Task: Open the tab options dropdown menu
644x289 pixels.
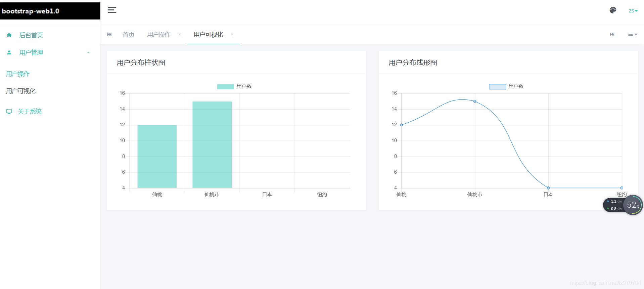Action: point(633,34)
